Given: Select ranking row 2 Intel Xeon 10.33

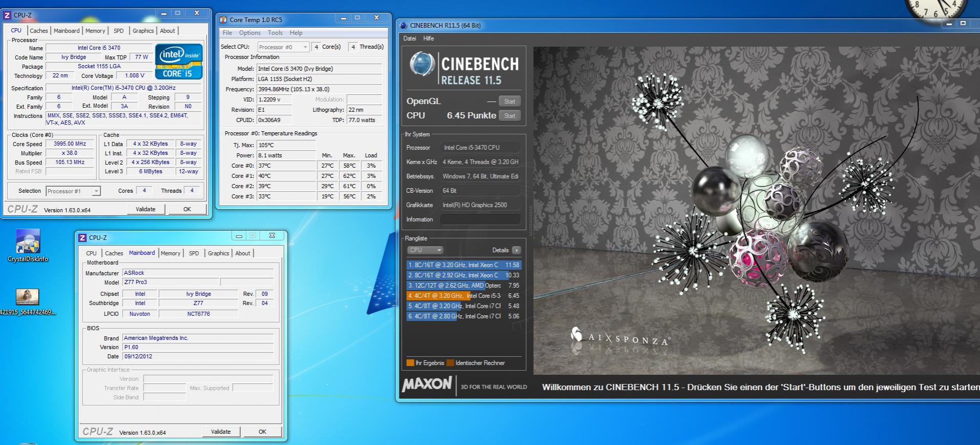Looking at the screenshot, I should 464,275.
